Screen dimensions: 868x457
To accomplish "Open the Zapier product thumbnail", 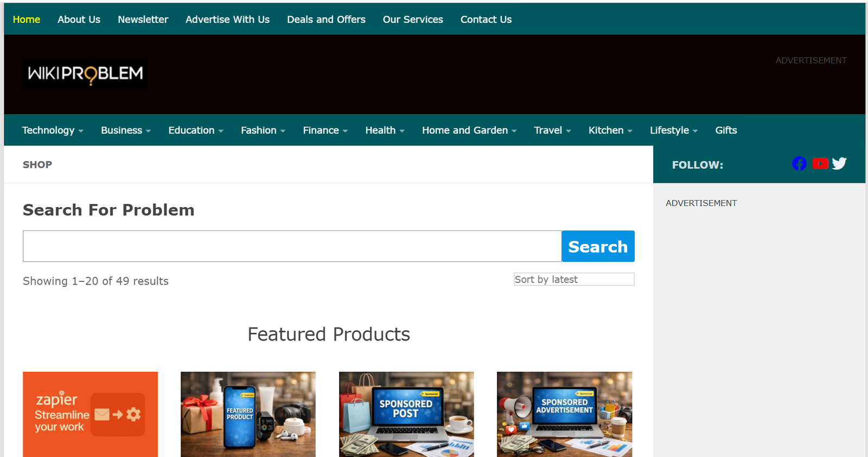I will (x=90, y=414).
